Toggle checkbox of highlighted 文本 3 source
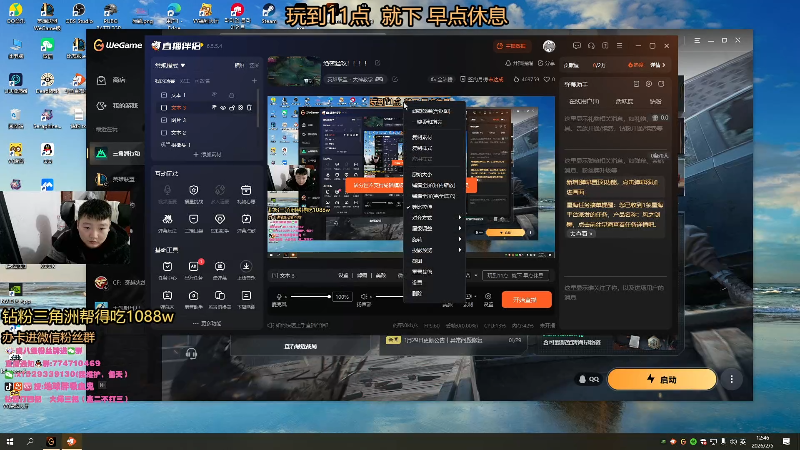The image size is (800, 450). click(x=164, y=108)
